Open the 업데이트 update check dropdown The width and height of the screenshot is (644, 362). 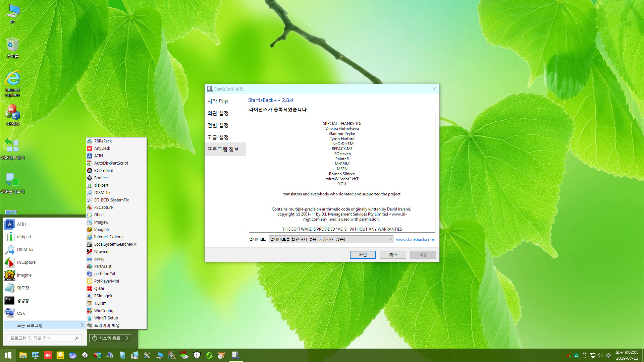tap(331, 239)
